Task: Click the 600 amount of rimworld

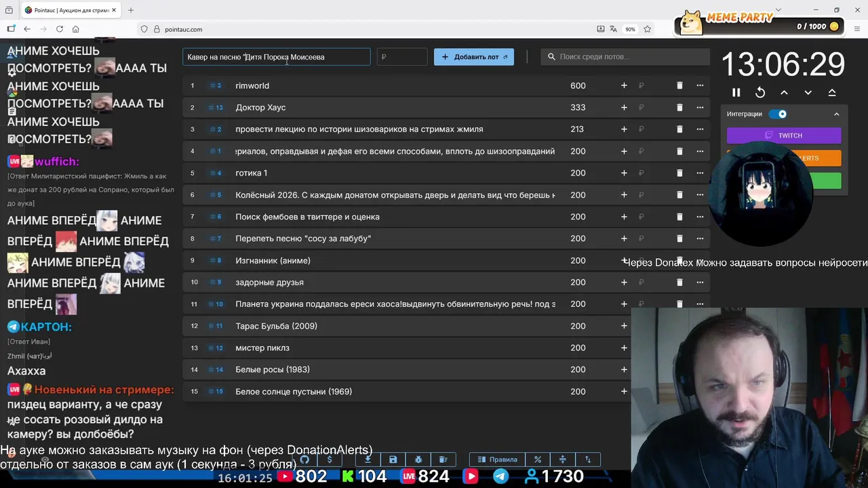Action: pyautogui.click(x=578, y=85)
